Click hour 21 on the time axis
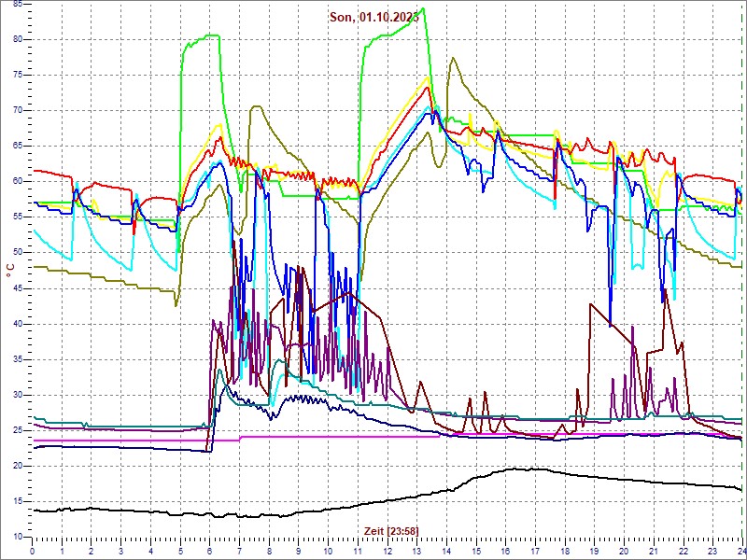This screenshot has width=747, height=560. pyautogui.click(x=654, y=551)
